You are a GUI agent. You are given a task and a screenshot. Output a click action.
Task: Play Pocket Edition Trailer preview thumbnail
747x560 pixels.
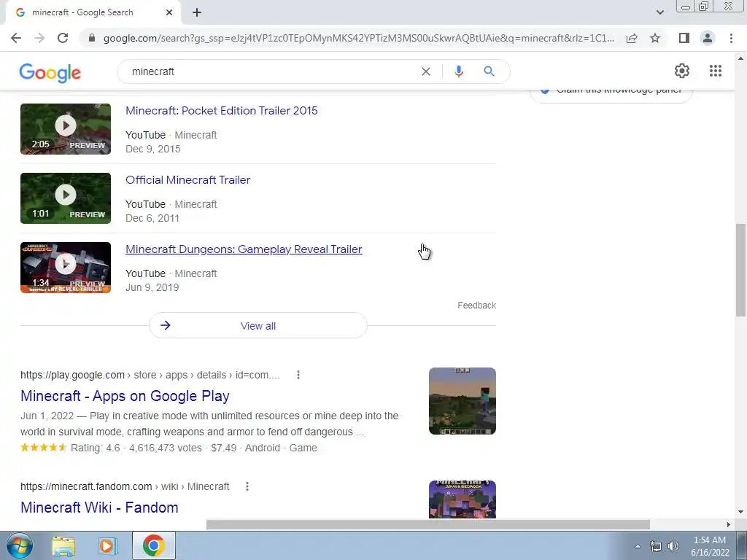pos(66,129)
